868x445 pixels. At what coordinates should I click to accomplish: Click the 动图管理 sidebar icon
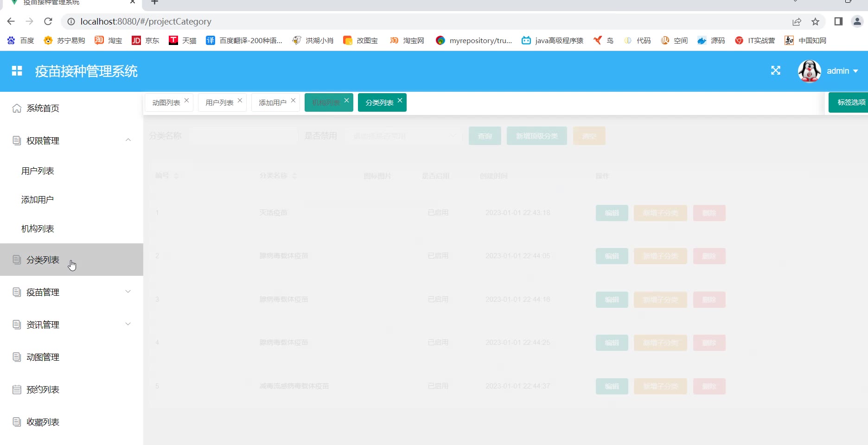17,357
